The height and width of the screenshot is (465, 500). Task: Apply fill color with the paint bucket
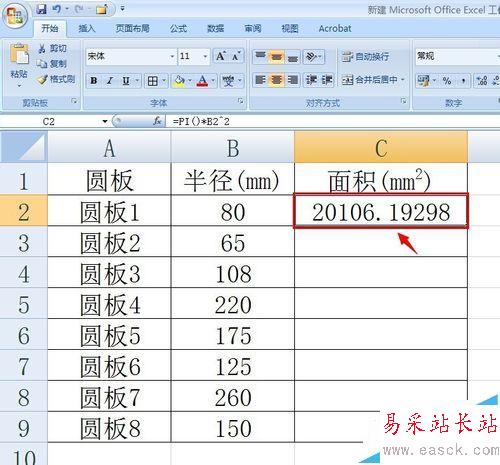tap(179, 81)
